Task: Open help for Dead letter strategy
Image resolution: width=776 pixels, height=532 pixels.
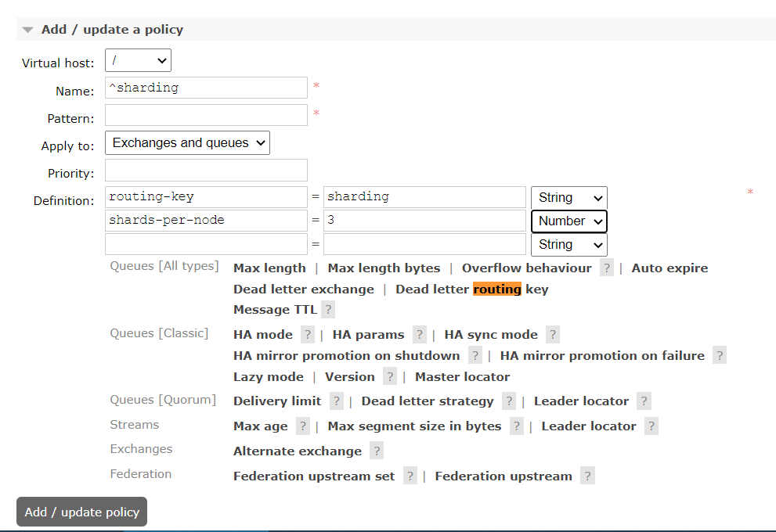Action: (509, 401)
